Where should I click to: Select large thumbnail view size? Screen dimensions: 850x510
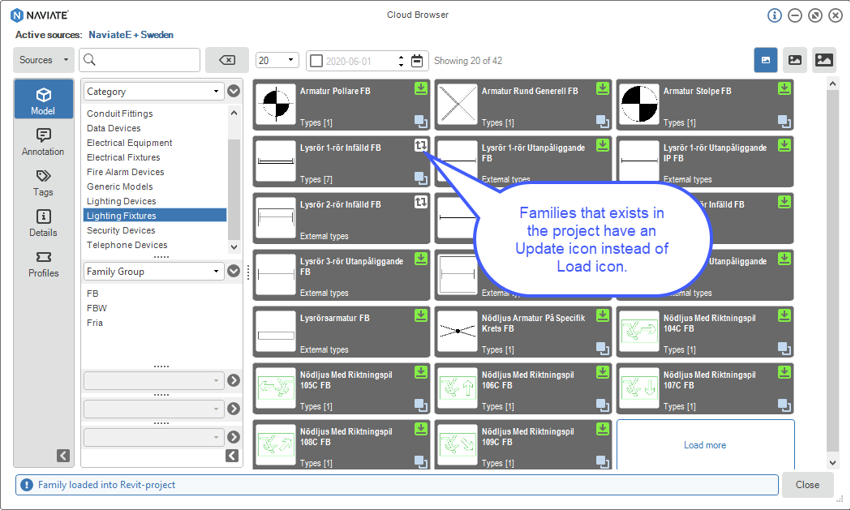coord(824,60)
